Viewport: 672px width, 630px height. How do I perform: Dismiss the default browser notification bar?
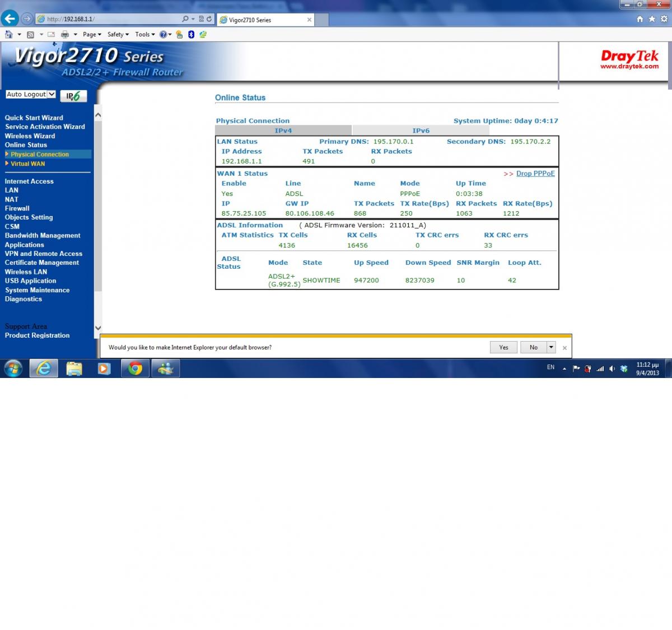click(x=564, y=348)
